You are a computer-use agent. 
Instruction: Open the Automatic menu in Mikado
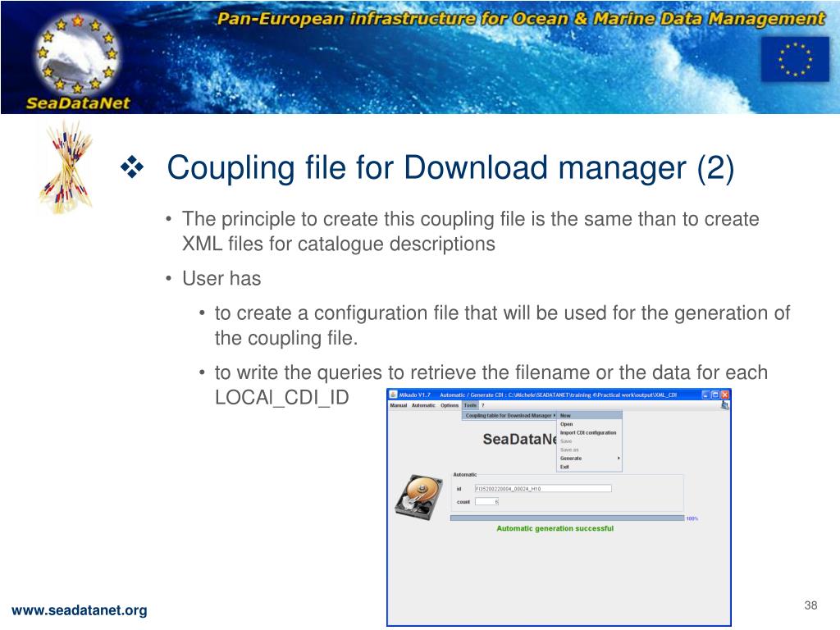pyautogui.click(x=423, y=405)
